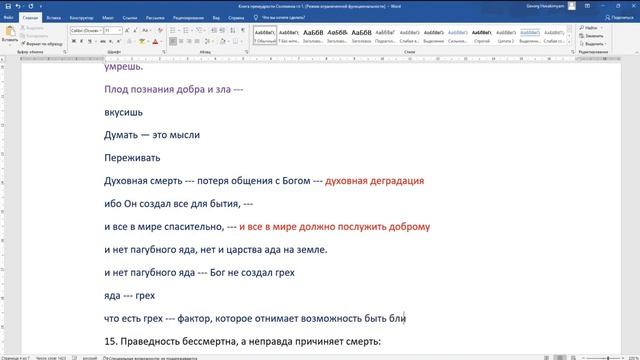Paste clipboard contents with Вставить
Viewport: 640px width, 360px height.
[x=9, y=33]
